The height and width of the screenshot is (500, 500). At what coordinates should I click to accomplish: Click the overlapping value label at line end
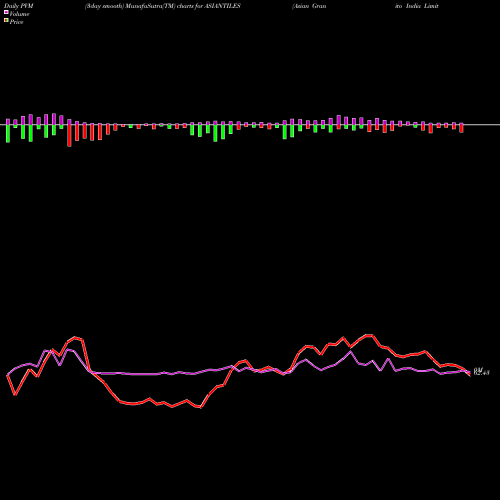tap(481, 371)
